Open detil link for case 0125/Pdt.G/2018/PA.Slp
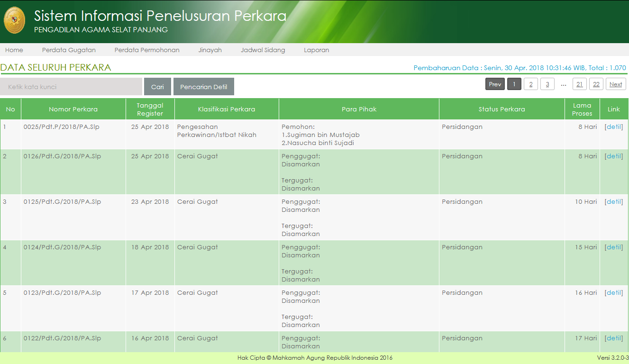629x364 pixels. (614, 202)
